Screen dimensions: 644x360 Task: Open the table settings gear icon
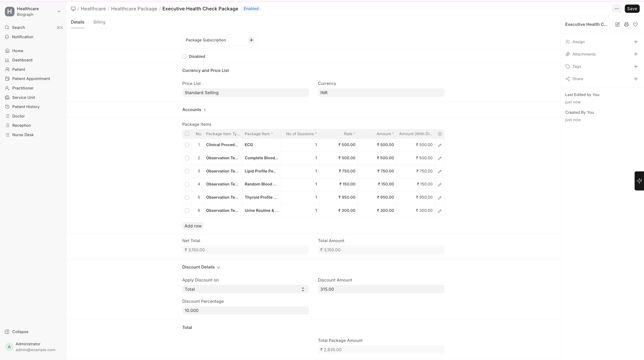click(x=439, y=134)
